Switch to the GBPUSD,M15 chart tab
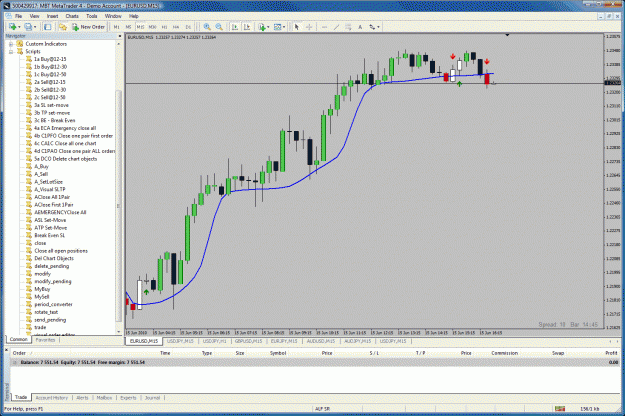 point(248,341)
